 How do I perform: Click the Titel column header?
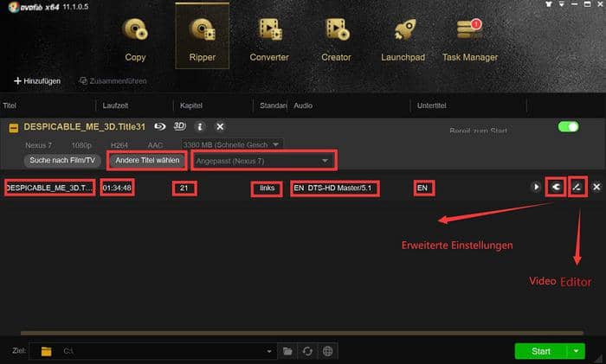point(10,105)
